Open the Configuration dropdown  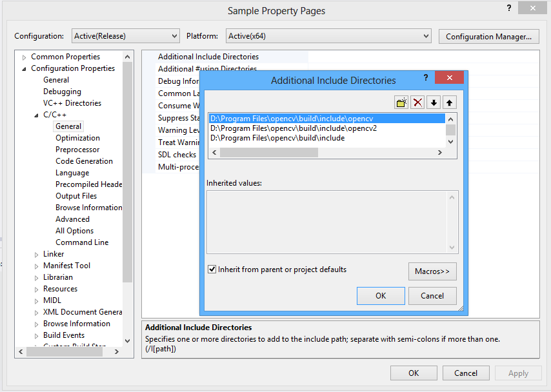click(x=125, y=36)
